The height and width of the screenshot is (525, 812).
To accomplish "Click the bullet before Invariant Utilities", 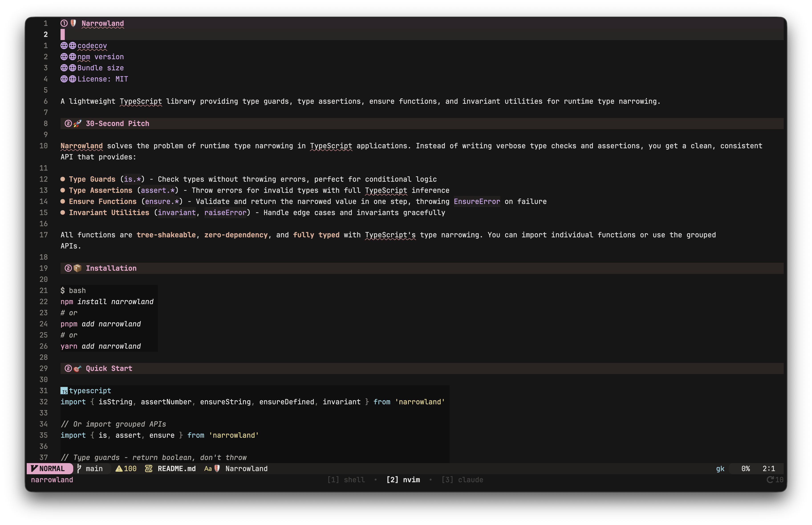I will click(x=63, y=212).
